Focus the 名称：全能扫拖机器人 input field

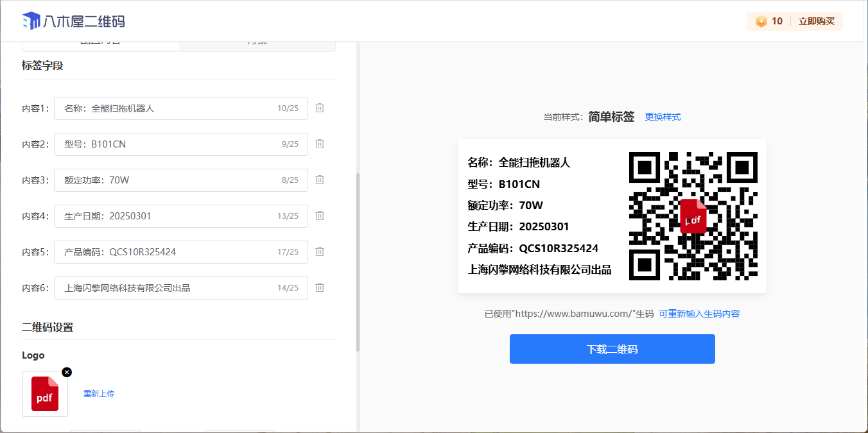167,108
